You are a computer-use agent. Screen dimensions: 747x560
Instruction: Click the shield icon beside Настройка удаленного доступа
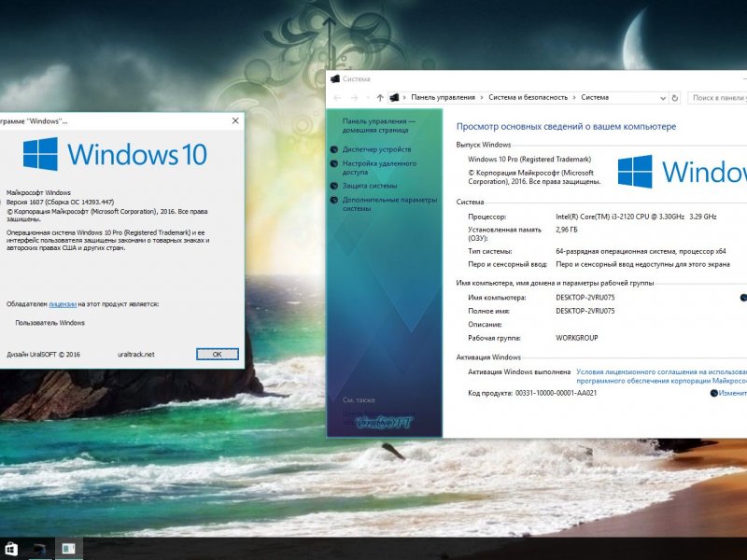(x=334, y=164)
